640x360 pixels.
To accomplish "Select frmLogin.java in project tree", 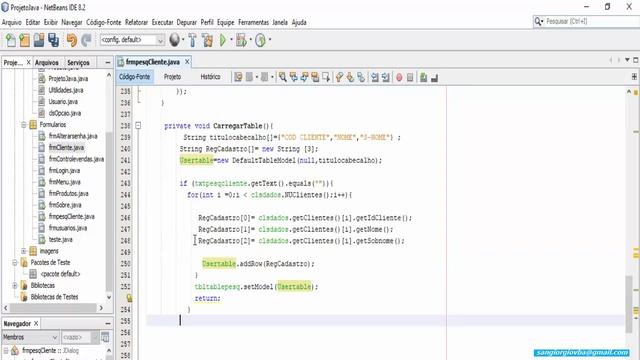I will pos(64,170).
